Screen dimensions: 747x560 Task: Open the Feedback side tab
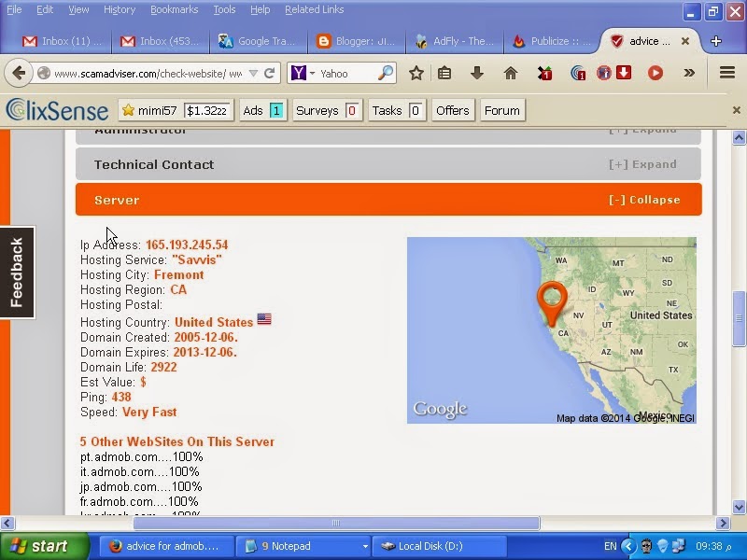click(17, 273)
